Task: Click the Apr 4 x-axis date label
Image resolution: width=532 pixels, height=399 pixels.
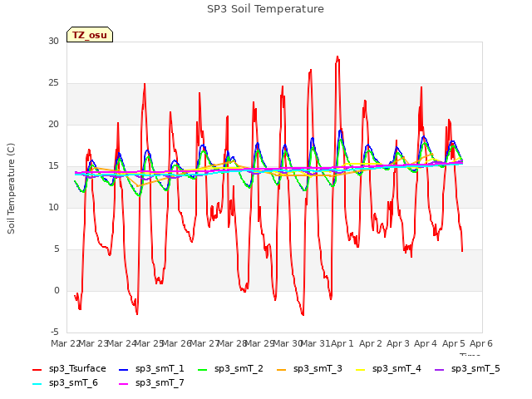Action: coord(426,343)
